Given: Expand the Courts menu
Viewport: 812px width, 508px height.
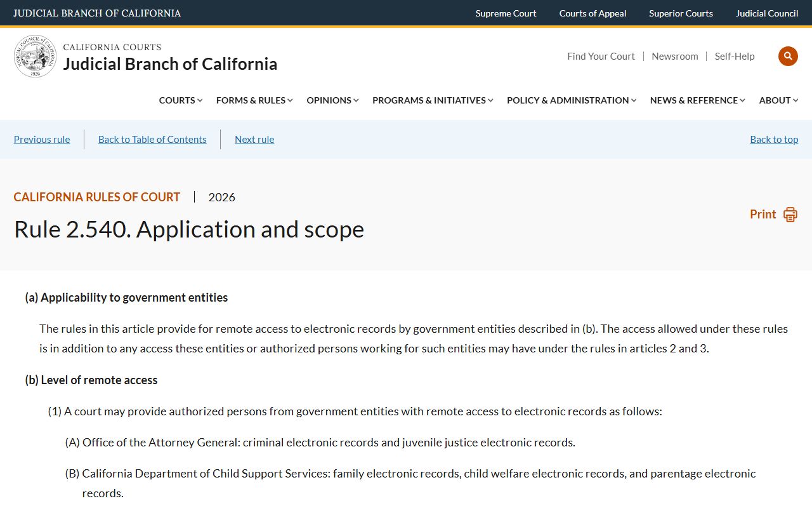Looking at the screenshot, I should click(181, 100).
